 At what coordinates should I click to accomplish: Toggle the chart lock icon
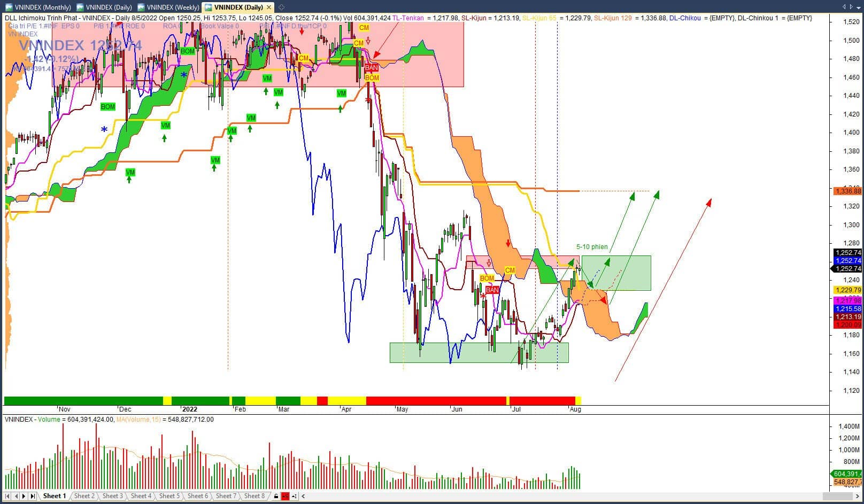(x=276, y=497)
